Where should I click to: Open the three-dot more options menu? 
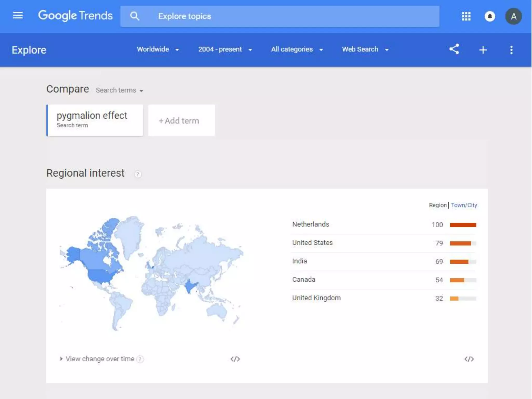(x=511, y=50)
